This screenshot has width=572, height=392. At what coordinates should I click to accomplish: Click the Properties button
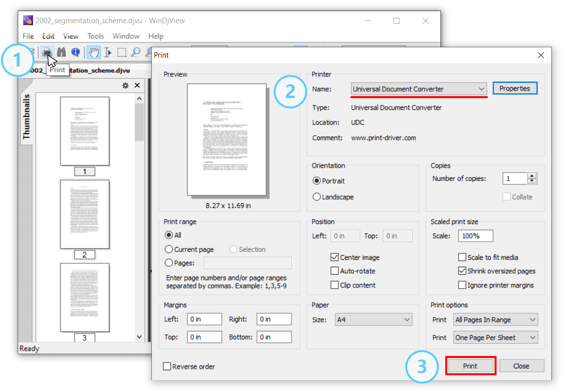point(515,88)
